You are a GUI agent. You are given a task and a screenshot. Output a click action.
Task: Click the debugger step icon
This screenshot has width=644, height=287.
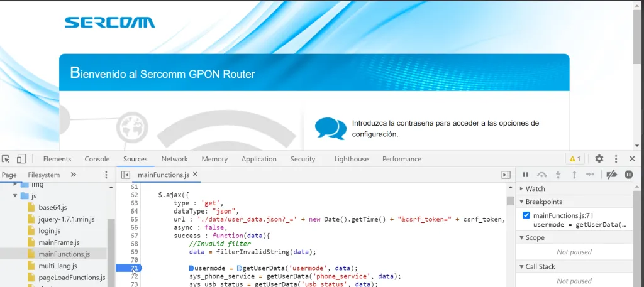point(590,175)
